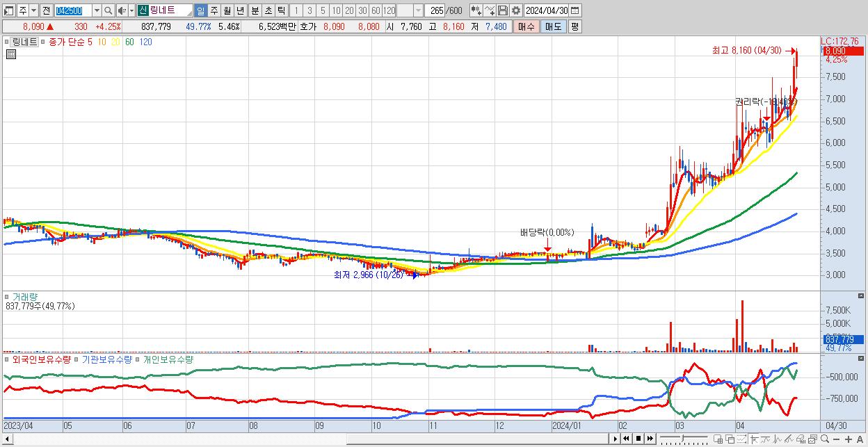Viewport: 868px width, 447px height.
Task: Click the fast-forward button in the replay controls
Action: pyautogui.click(x=650, y=439)
